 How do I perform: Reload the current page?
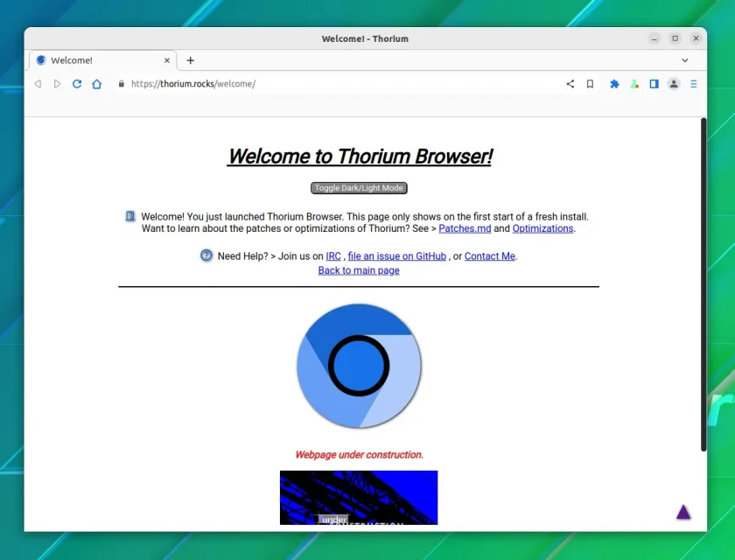click(x=77, y=84)
